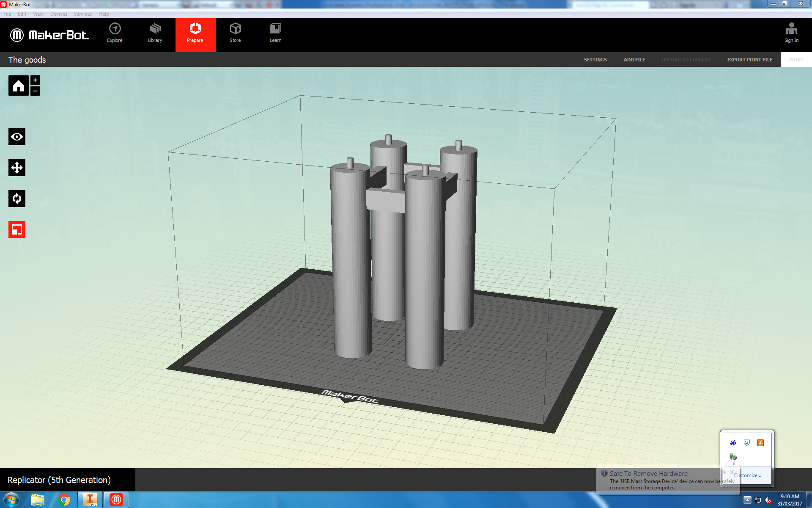Open Autodesk Inventor from taskbar
Screen dimensions: 812x508
click(x=90, y=500)
